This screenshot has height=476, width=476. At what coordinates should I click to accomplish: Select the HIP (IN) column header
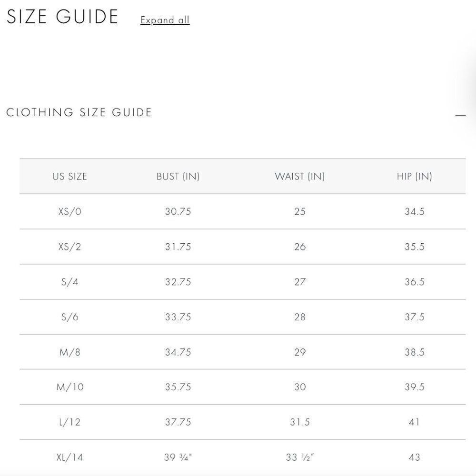[415, 177]
